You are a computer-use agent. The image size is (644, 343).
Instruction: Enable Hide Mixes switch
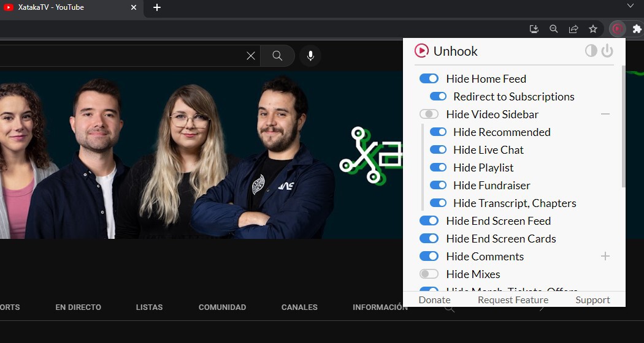pyautogui.click(x=429, y=274)
